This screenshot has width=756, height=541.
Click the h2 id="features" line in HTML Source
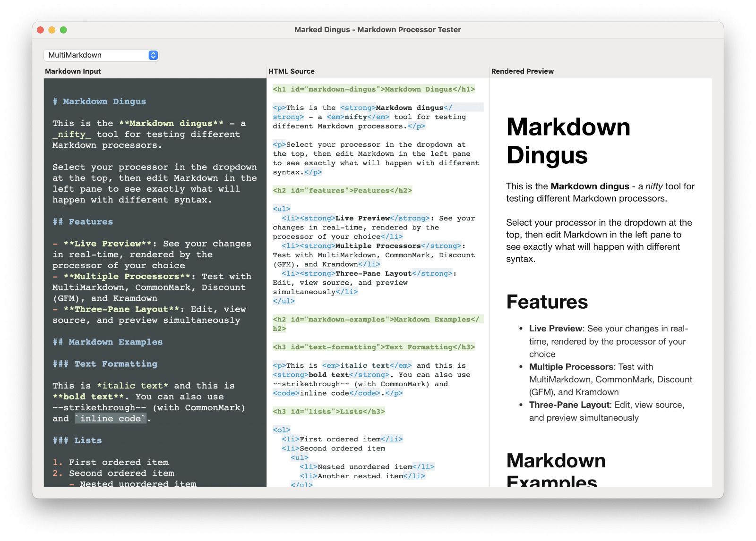(x=342, y=191)
